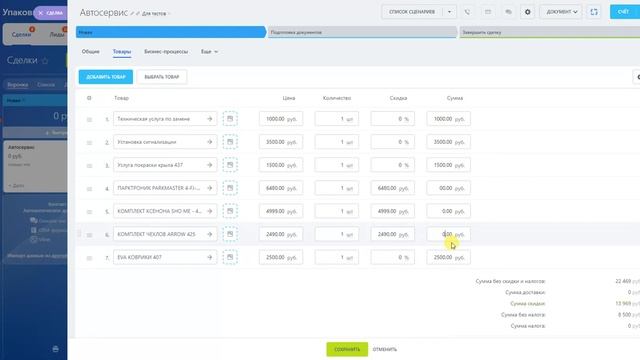Click the drag handle of row 7
Screen dimensions: 640x360
tap(89, 258)
